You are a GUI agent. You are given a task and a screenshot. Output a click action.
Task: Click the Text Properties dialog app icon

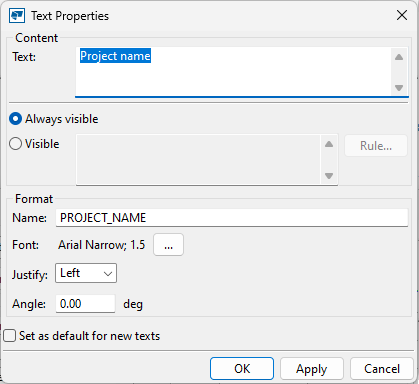(17, 16)
